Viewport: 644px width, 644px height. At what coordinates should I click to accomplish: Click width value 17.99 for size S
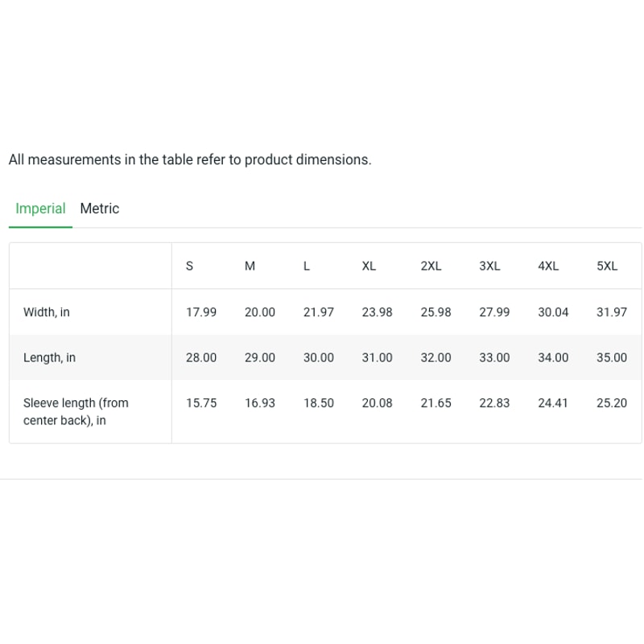click(201, 312)
